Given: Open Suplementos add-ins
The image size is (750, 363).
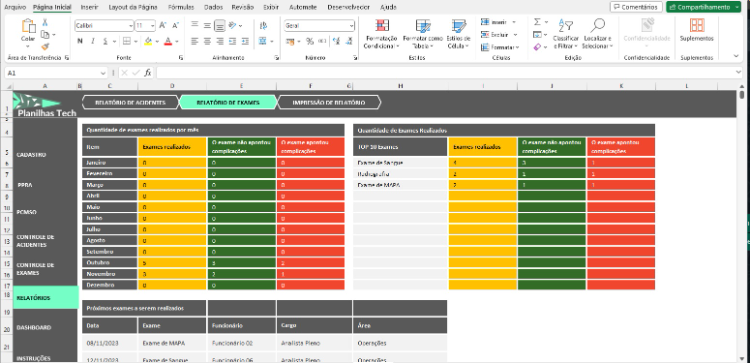Looking at the screenshot, I should point(696,30).
